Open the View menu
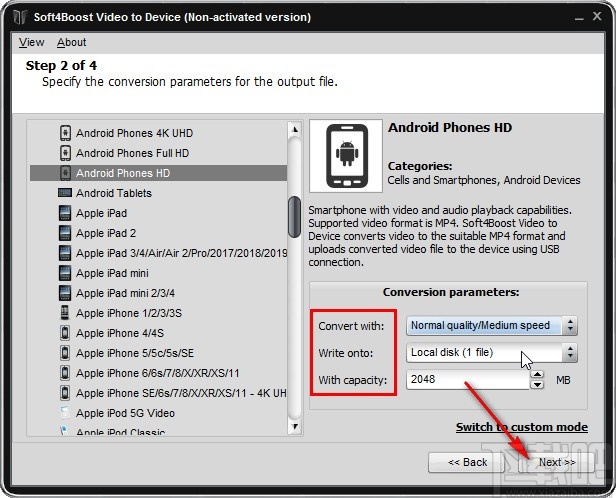 coord(31,42)
